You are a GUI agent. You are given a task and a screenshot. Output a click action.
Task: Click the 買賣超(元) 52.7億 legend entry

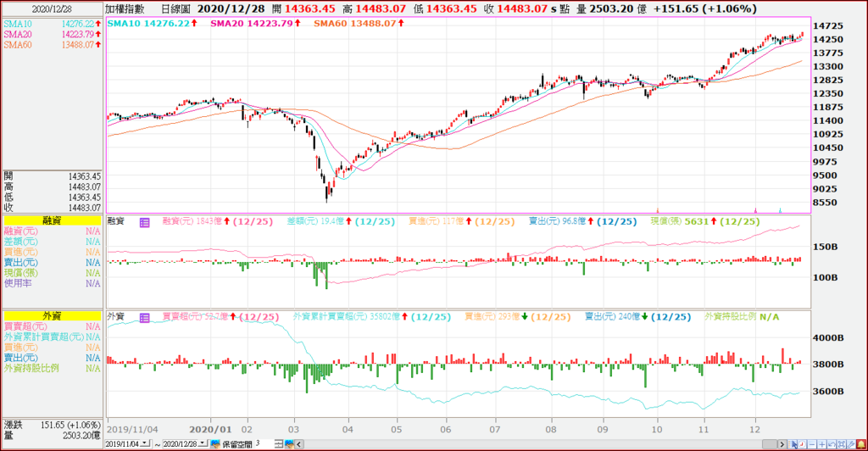click(220, 317)
